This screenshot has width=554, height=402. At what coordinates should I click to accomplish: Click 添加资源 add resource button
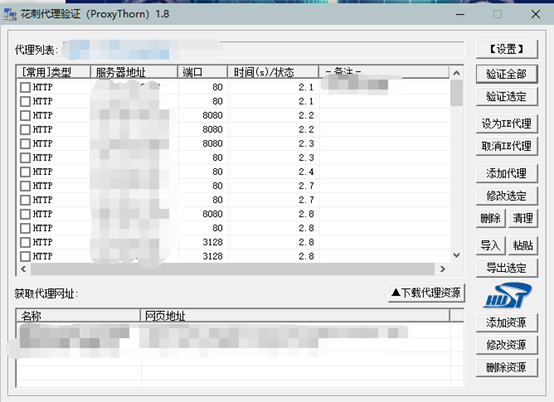(507, 322)
